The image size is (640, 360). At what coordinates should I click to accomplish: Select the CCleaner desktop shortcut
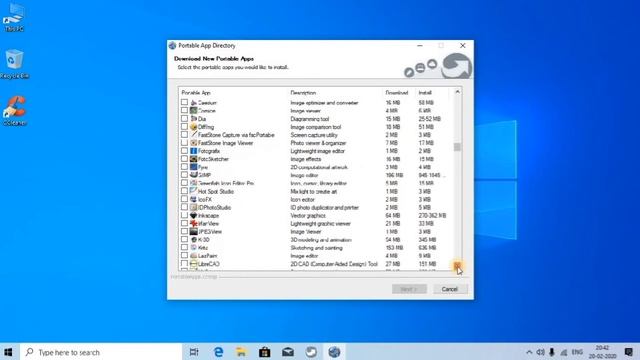click(15, 111)
